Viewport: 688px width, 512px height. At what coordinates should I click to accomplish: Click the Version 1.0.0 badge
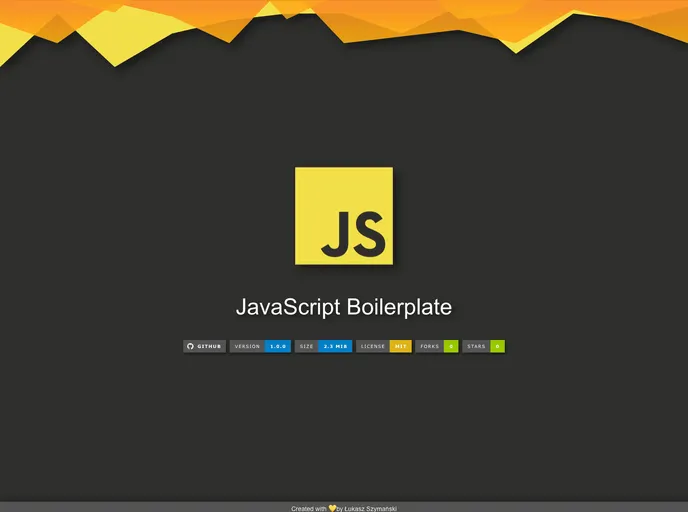pyautogui.click(x=260, y=346)
